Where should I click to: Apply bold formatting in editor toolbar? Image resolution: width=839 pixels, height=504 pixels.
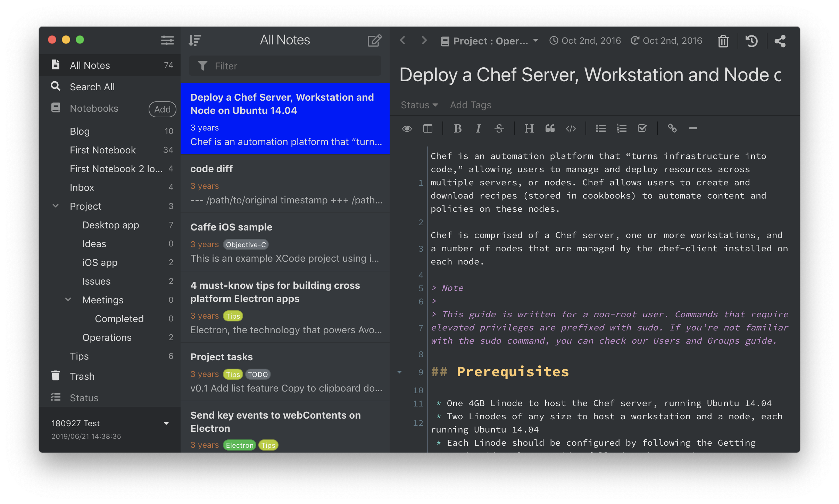click(x=457, y=129)
